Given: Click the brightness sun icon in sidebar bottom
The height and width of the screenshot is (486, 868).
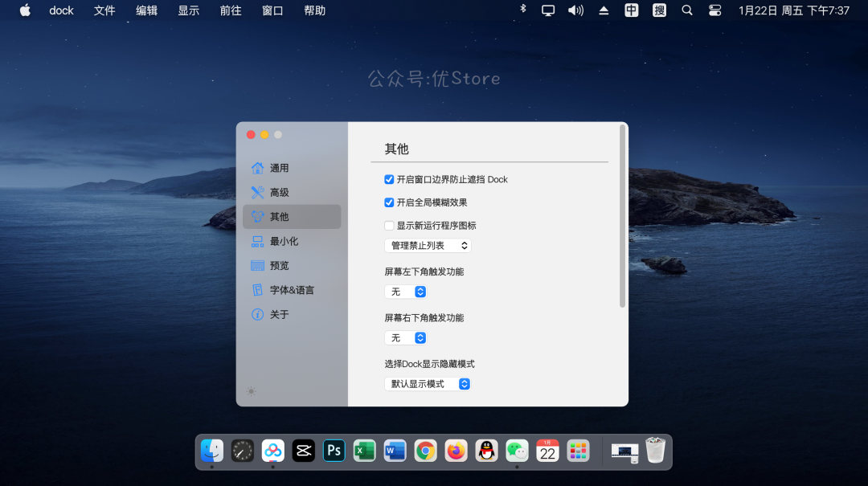Looking at the screenshot, I should pyautogui.click(x=251, y=391).
